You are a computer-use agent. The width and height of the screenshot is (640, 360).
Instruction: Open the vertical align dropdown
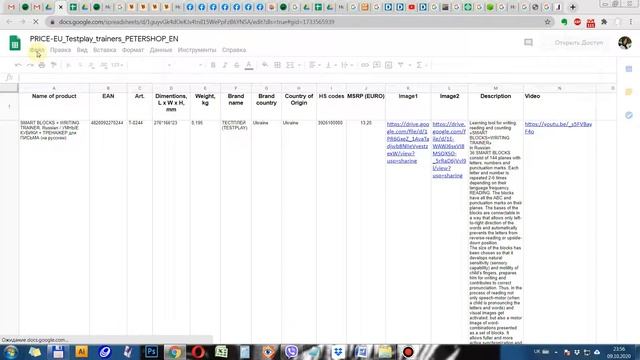[330, 65]
